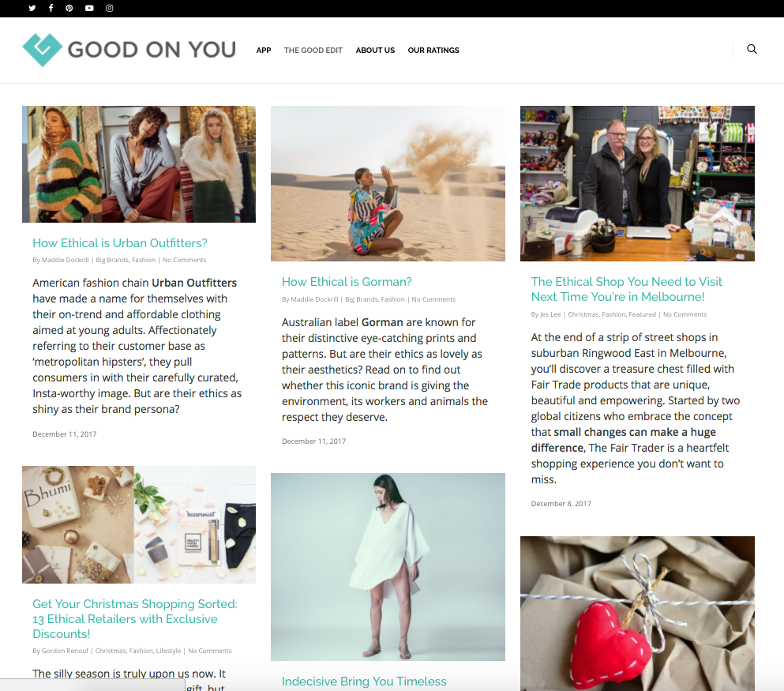This screenshot has height=691, width=784.
Task: Open 'How Ethical is Gorman?' article title
Action: tap(347, 282)
